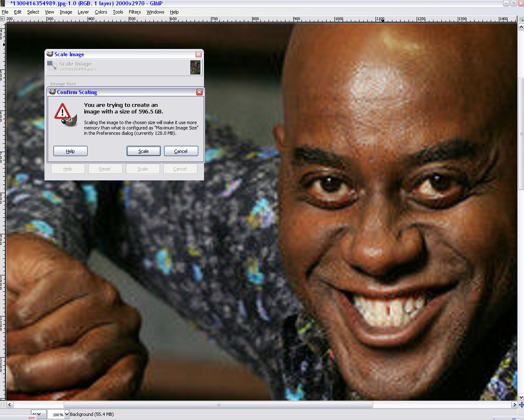Close the Confirm Scaling dialog

click(x=199, y=92)
